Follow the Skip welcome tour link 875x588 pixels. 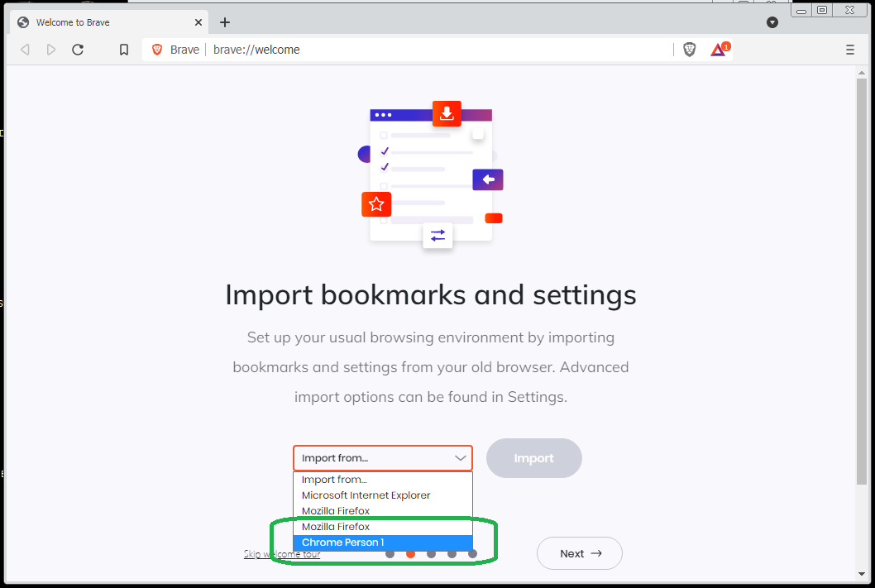282,554
